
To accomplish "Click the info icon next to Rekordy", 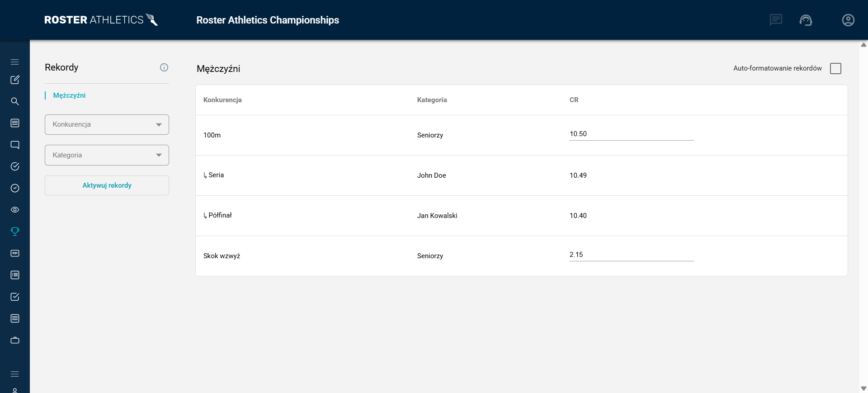I will coord(164,67).
